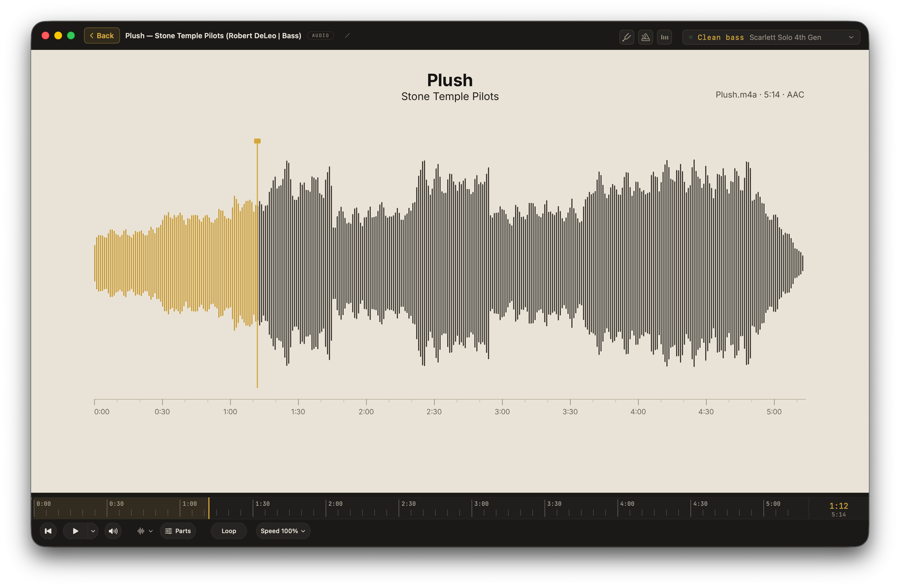Zoom the window with green button
The image size is (900, 588).
click(71, 35)
